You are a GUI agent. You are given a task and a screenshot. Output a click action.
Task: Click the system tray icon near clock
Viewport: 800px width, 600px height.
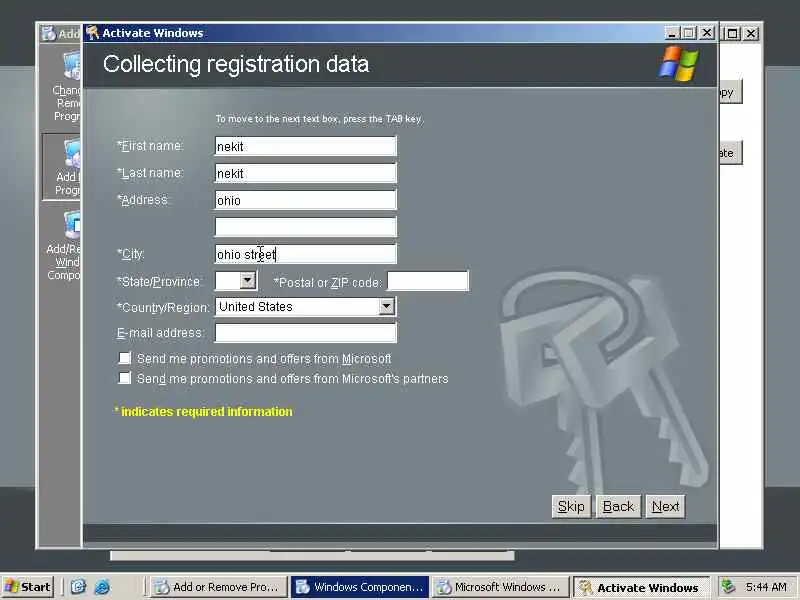click(728, 587)
